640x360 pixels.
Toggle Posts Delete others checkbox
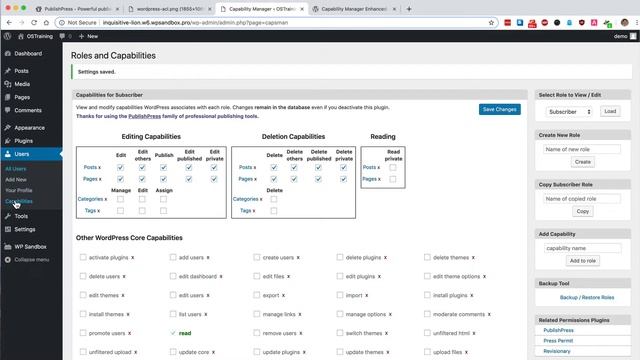click(x=294, y=167)
